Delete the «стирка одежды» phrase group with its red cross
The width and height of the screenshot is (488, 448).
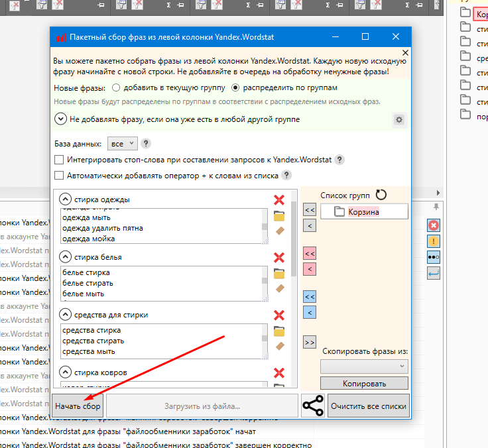click(x=279, y=199)
